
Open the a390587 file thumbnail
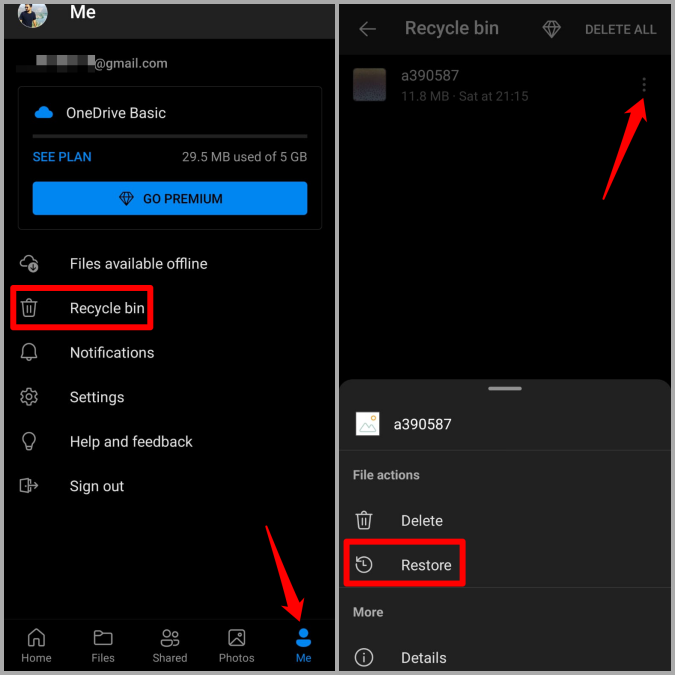point(369,84)
